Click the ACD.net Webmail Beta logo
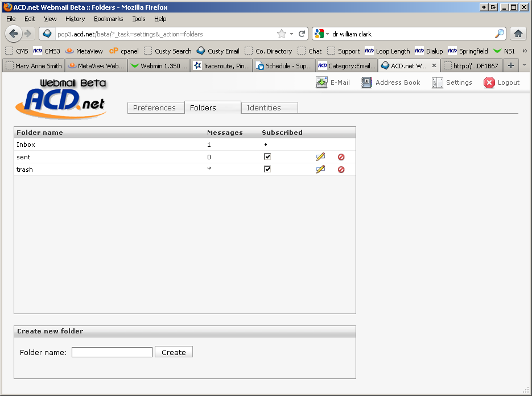 pyautogui.click(x=61, y=99)
